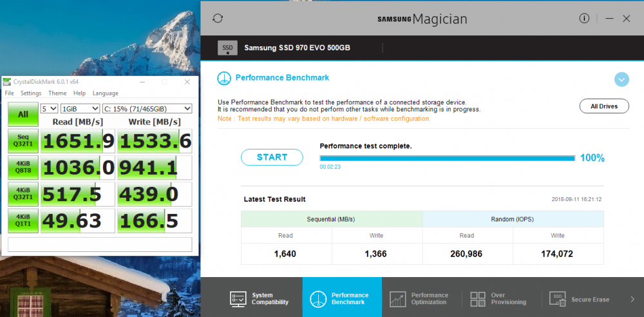
Task: Open the 1GiB test size dropdown
Action: click(x=80, y=108)
